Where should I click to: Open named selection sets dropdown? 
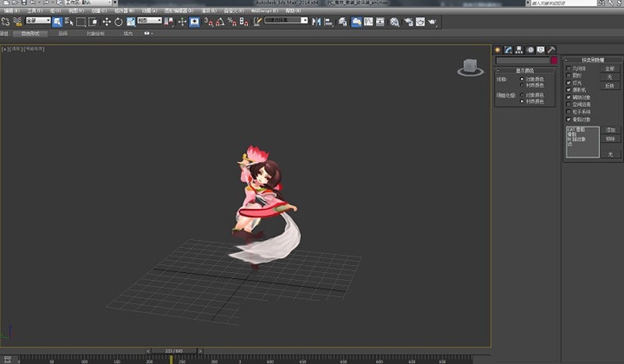pyautogui.click(x=286, y=20)
